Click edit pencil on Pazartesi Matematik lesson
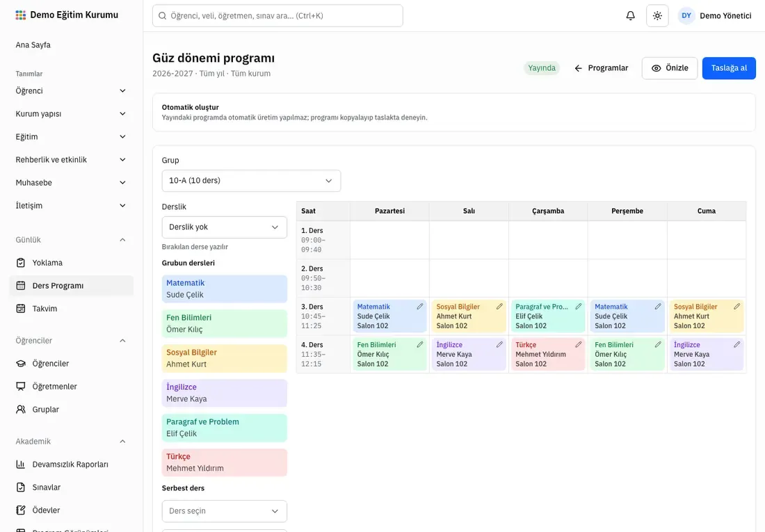This screenshot has height=532, width=765. tap(419, 307)
